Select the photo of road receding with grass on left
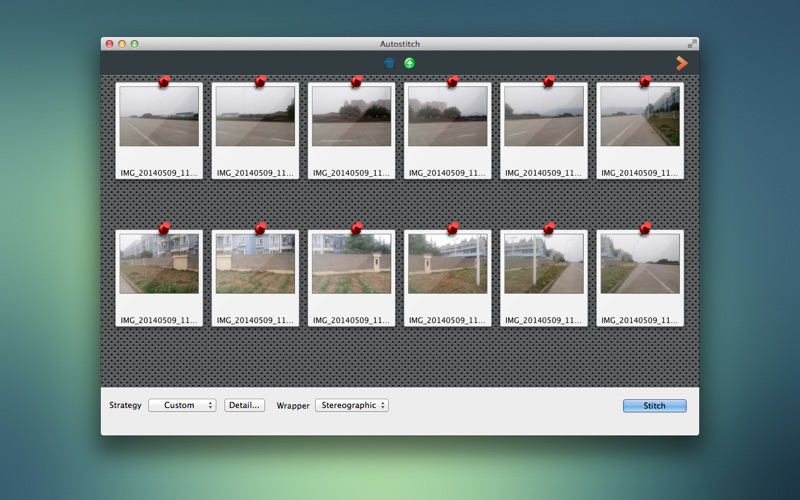800x500 pixels. coord(640,278)
